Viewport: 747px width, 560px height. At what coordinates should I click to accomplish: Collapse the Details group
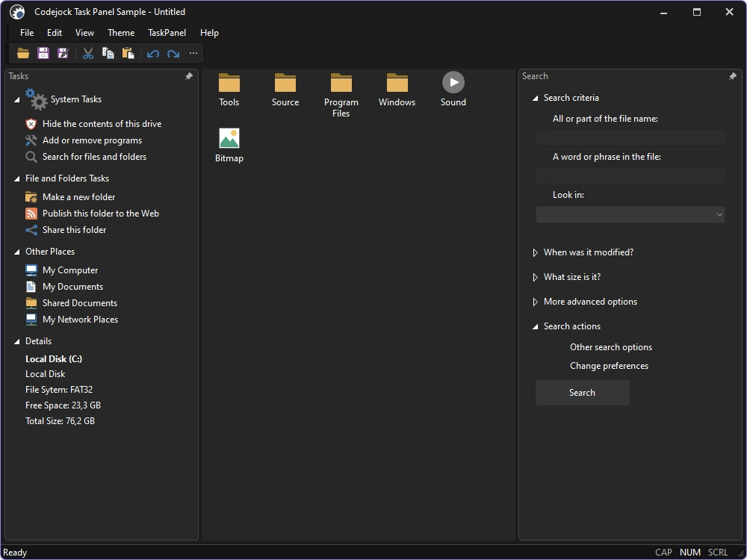16,342
